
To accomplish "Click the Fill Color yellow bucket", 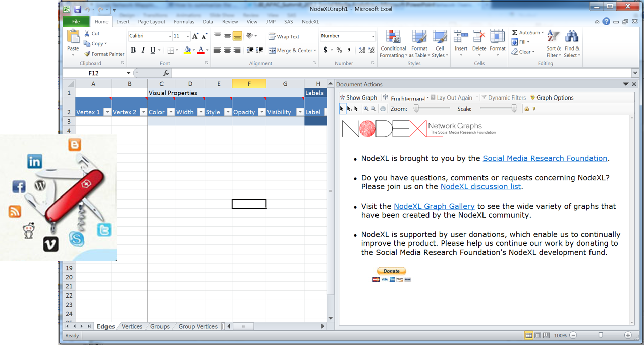I will pyautogui.click(x=187, y=50).
